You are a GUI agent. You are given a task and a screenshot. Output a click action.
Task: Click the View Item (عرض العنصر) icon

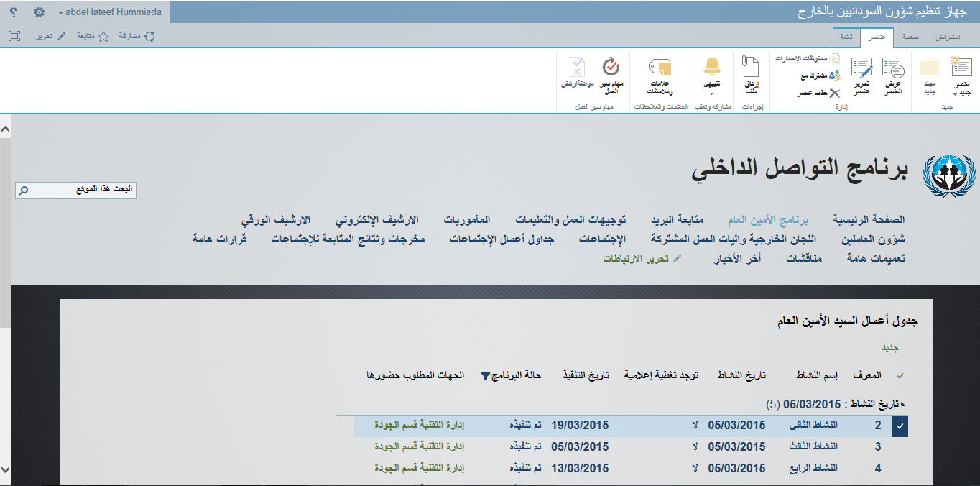point(893,69)
